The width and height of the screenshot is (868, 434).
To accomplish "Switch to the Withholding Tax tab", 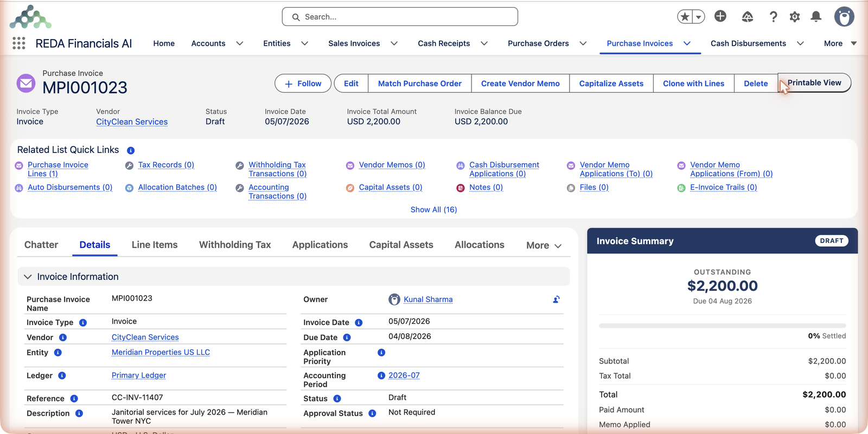I will (x=235, y=245).
